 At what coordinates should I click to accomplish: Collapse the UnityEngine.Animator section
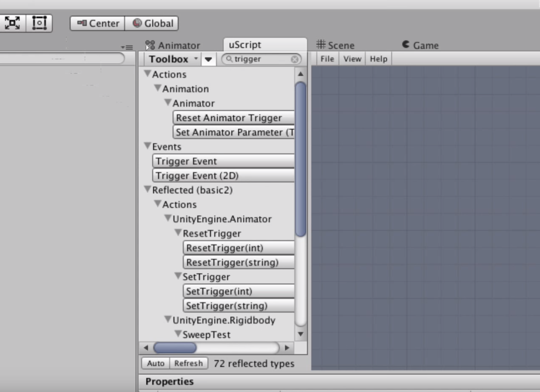tap(168, 218)
